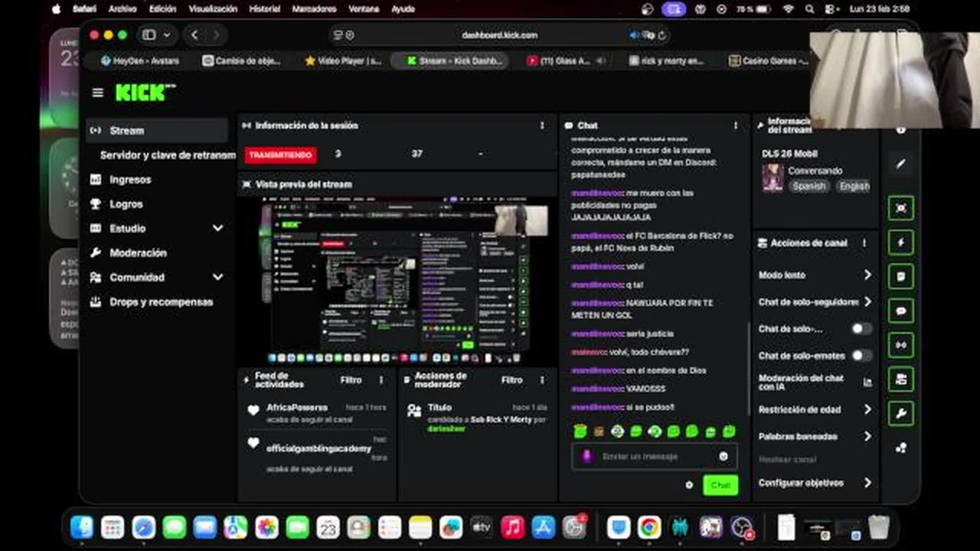Open Restricción de edad settings
This screenshot has width=980, height=551.
(815, 409)
